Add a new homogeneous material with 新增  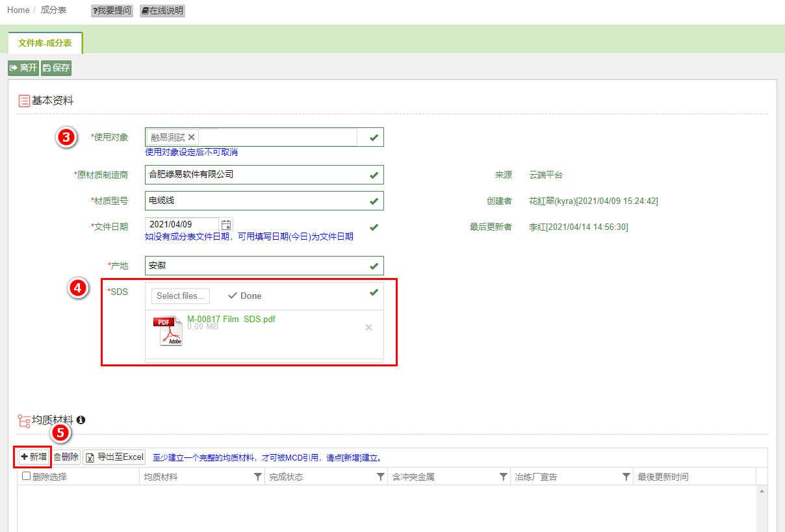pos(33,457)
